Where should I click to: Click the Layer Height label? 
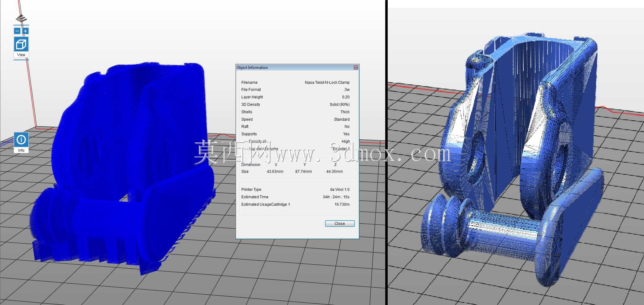[x=252, y=97]
